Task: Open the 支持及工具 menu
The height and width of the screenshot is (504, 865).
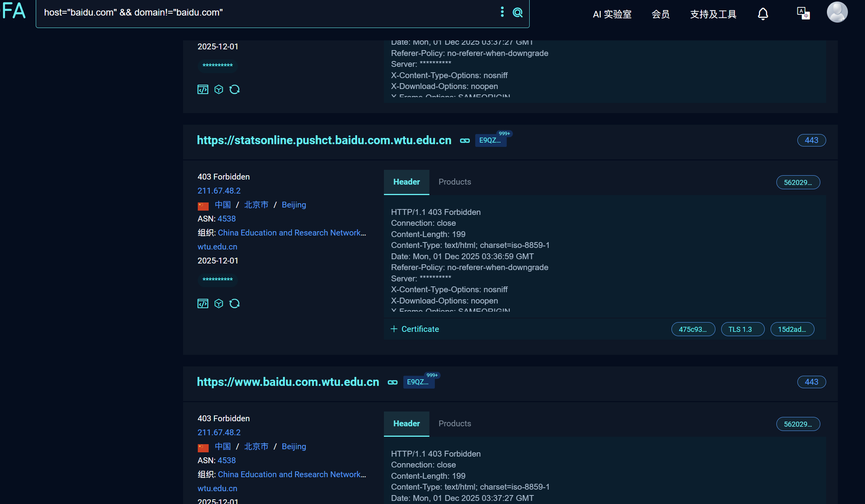Action: point(713,14)
